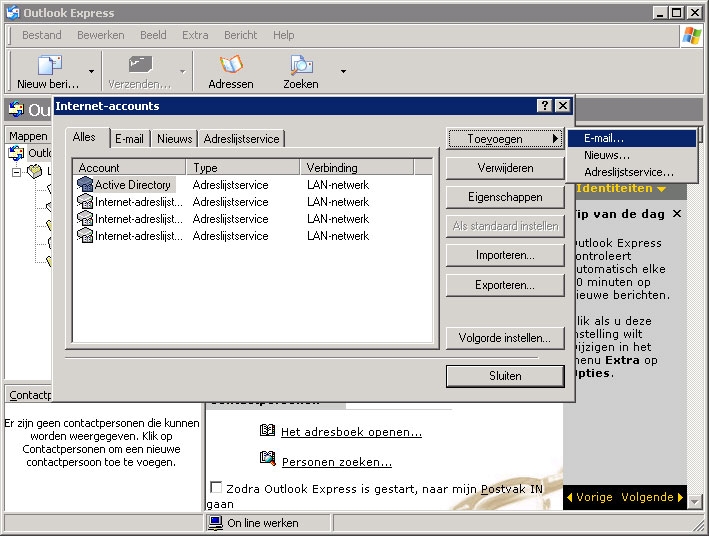Click the Active Directory account icon
Image resolution: width=709 pixels, height=536 pixels.
(x=85, y=185)
